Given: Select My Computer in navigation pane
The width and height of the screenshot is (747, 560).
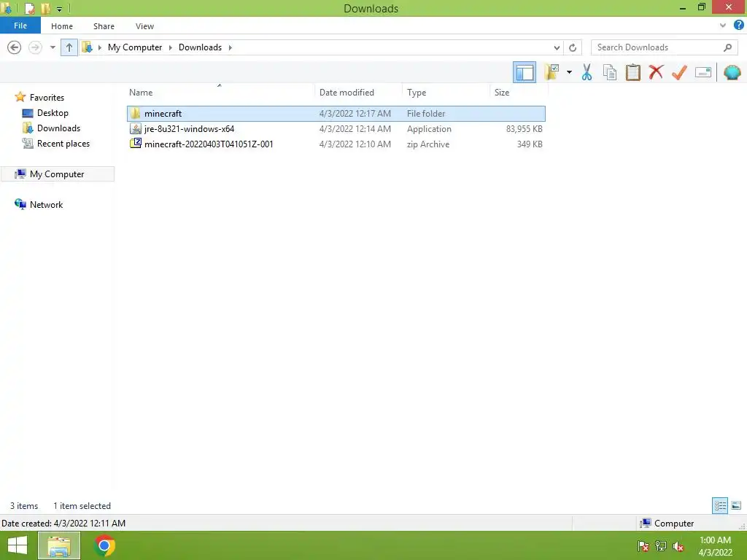Looking at the screenshot, I should pos(57,174).
